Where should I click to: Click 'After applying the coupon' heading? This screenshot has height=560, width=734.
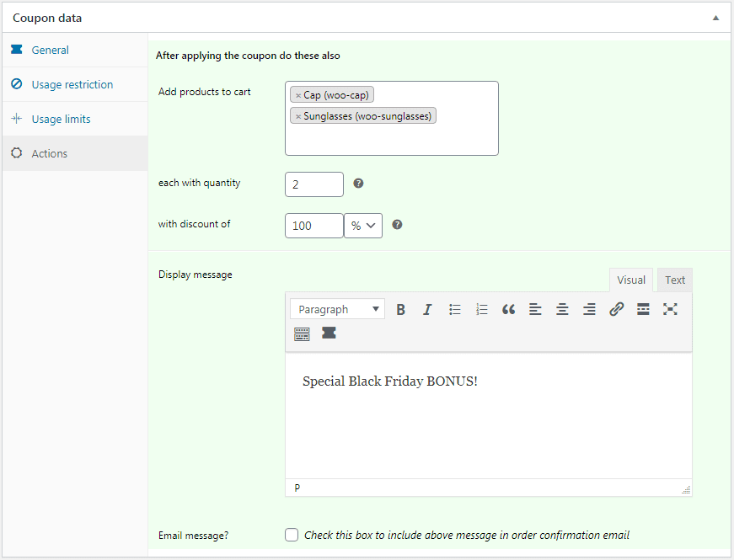[x=248, y=56]
